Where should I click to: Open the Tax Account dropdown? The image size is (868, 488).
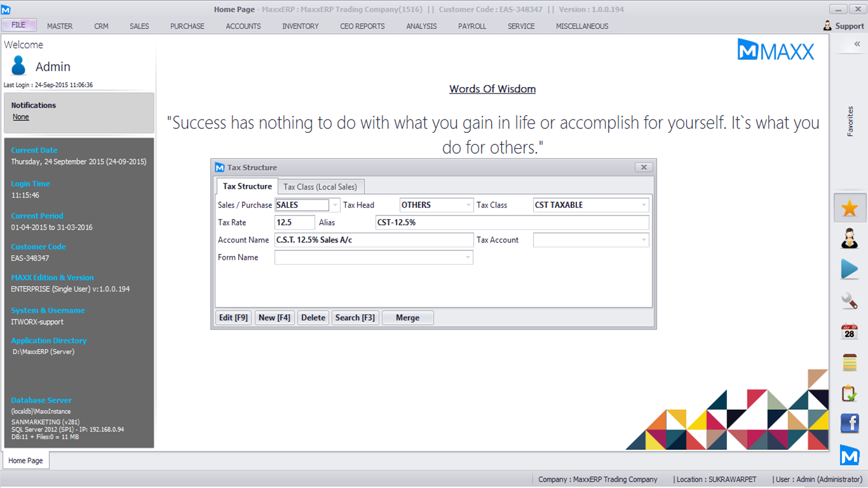click(x=644, y=240)
